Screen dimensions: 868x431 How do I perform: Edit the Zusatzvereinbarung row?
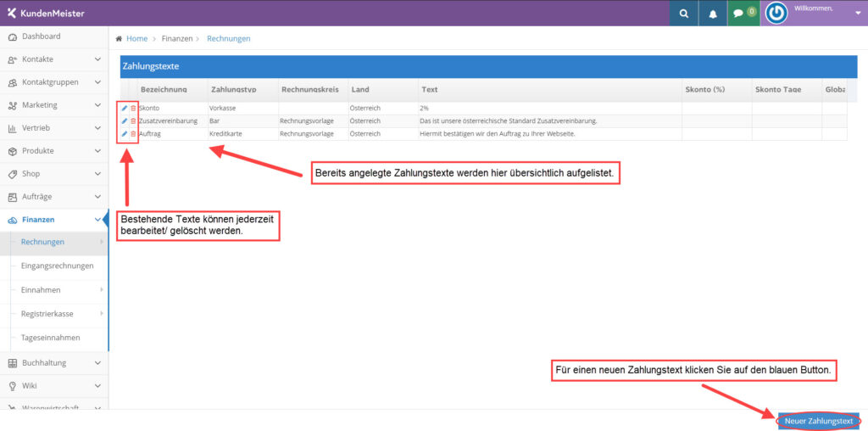(125, 120)
